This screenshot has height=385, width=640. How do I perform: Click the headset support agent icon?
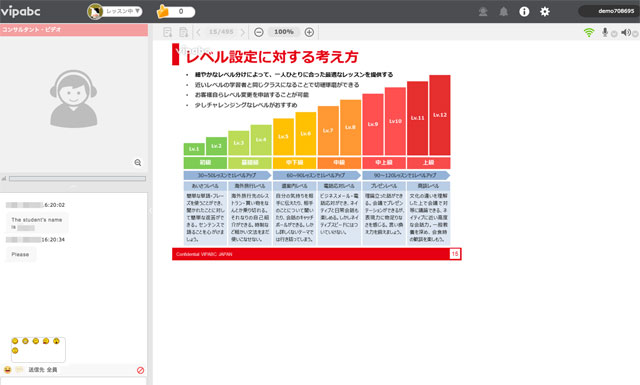click(483, 11)
